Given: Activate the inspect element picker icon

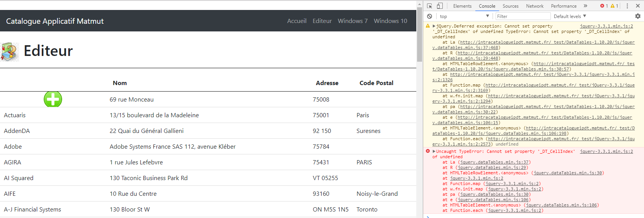Looking at the screenshot, I should 429,6.
